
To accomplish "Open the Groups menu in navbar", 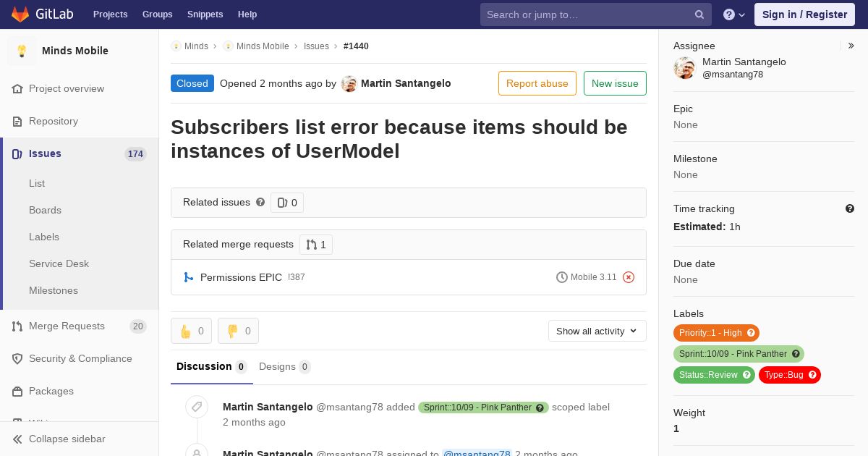I will click(x=158, y=14).
